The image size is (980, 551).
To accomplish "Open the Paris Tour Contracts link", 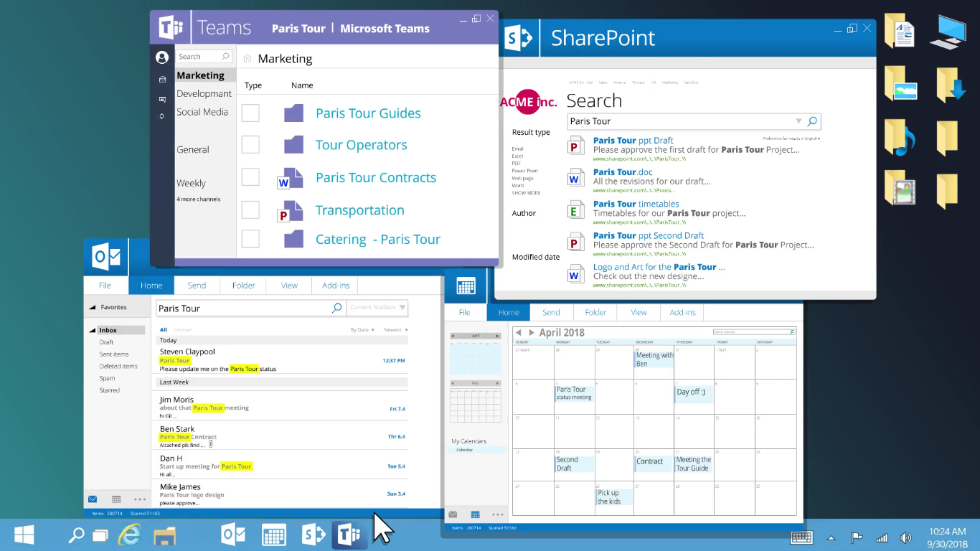I will tap(376, 178).
